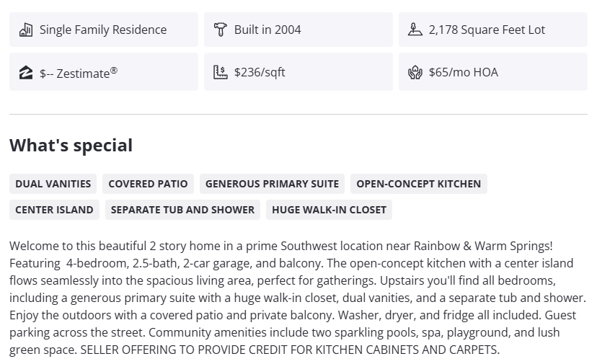Click the Built in 2004 fact tile
This screenshot has height=364, width=615.
click(298, 30)
